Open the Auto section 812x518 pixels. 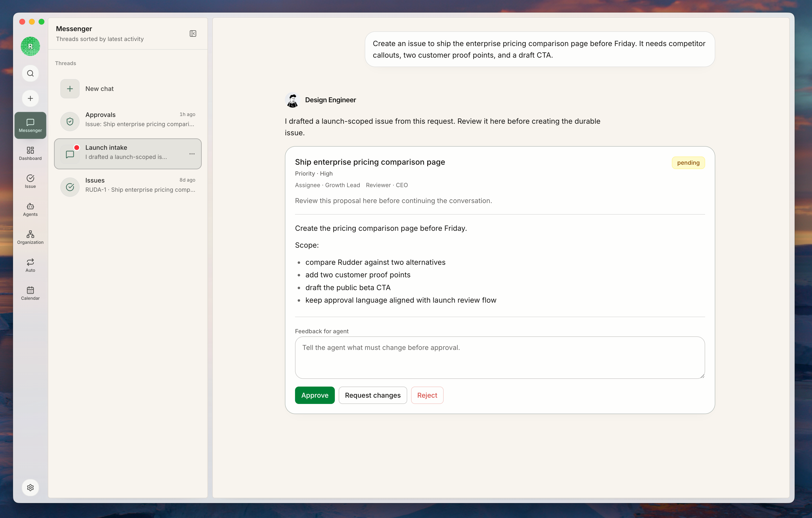(x=30, y=265)
